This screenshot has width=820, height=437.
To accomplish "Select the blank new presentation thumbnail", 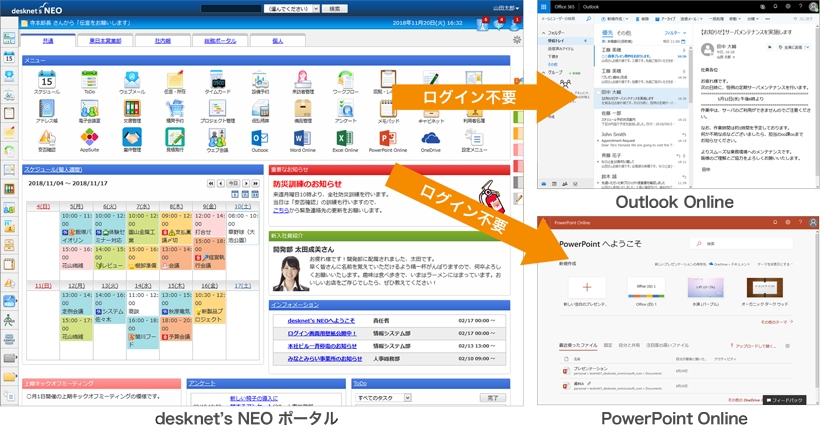I will pyautogui.click(x=587, y=287).
